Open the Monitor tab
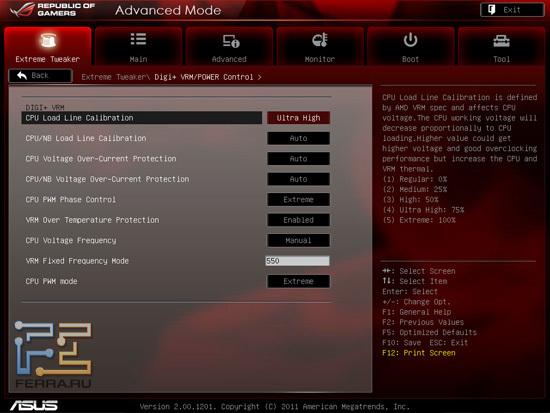Image resolution: width=550 pixels, height=413 pixels. pos(320,46)
